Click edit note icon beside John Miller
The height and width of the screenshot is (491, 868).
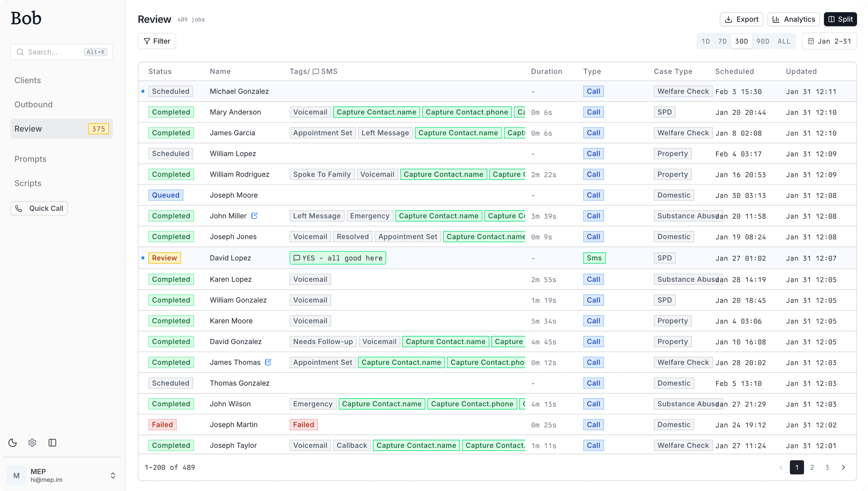click(x=254, y=216)
